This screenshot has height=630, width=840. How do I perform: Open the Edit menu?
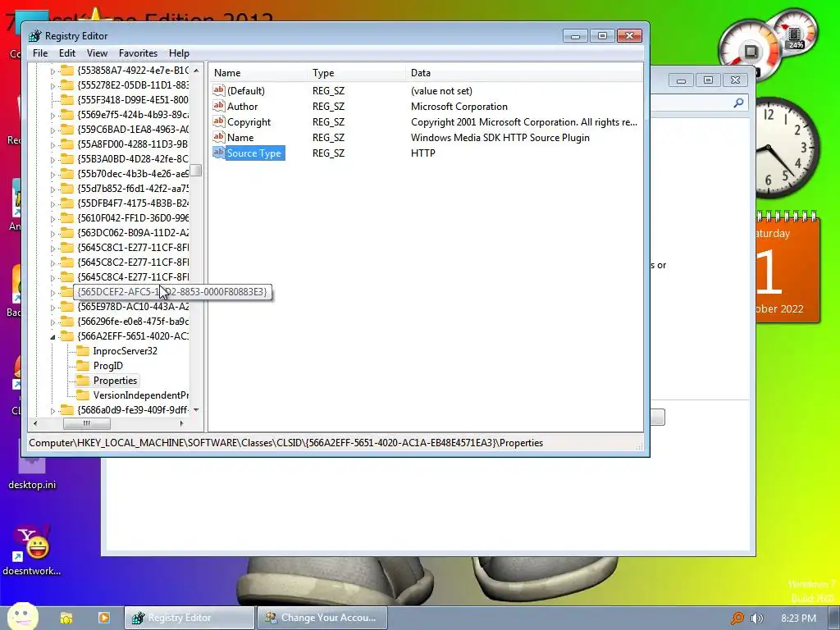tap(67, 53)
